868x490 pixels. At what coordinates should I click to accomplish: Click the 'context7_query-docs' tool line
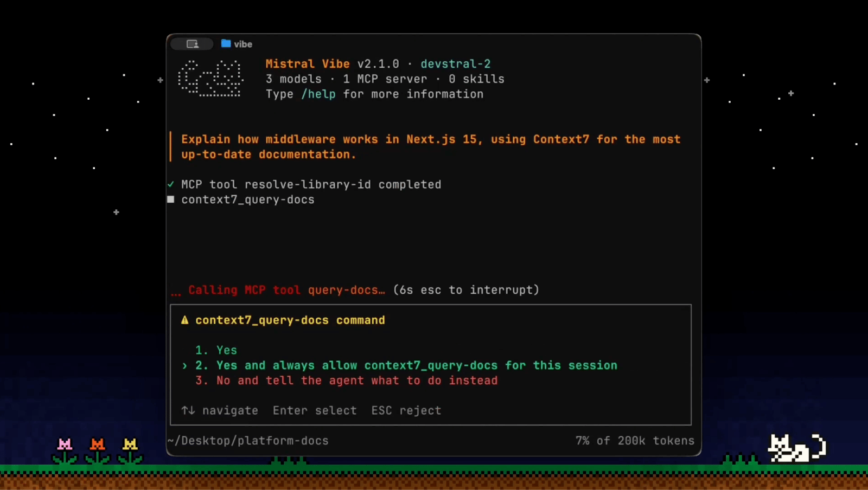(x=248, y=199)
